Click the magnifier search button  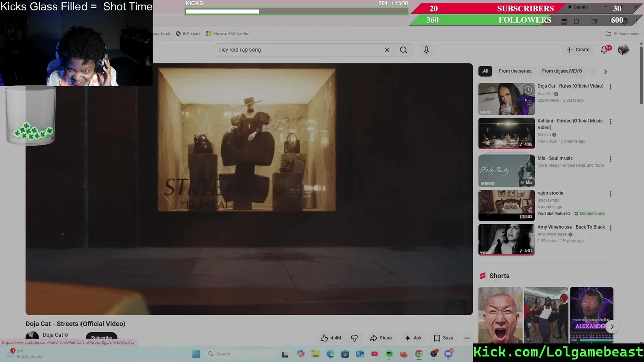click(404, 50)
